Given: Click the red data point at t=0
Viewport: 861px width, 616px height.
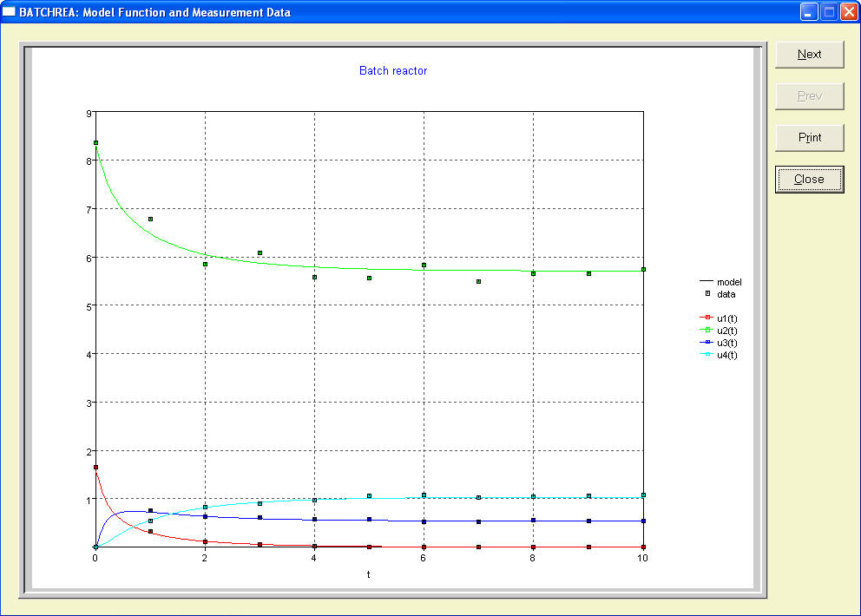Looking at the screenshot, I should tap(95, 468).
